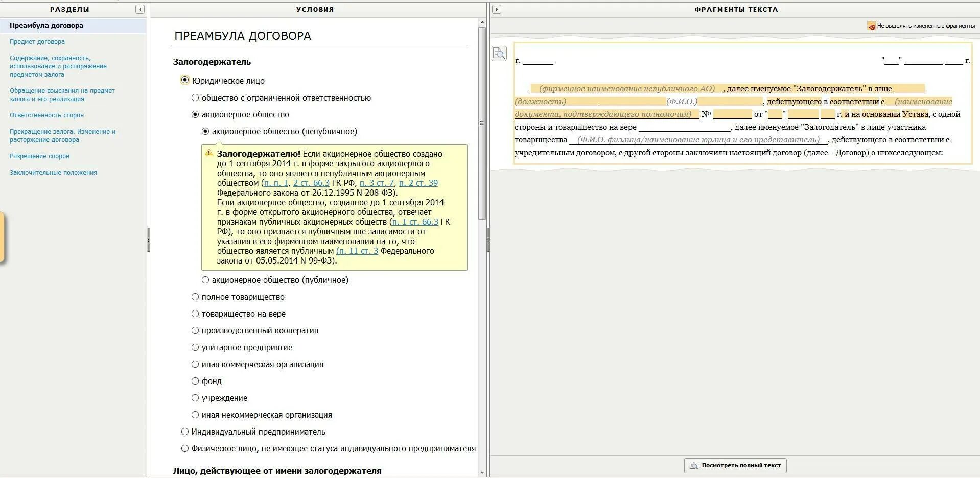Select фонд radio option
This screenshot has width=980, height=478.
(x=195, y=381)
